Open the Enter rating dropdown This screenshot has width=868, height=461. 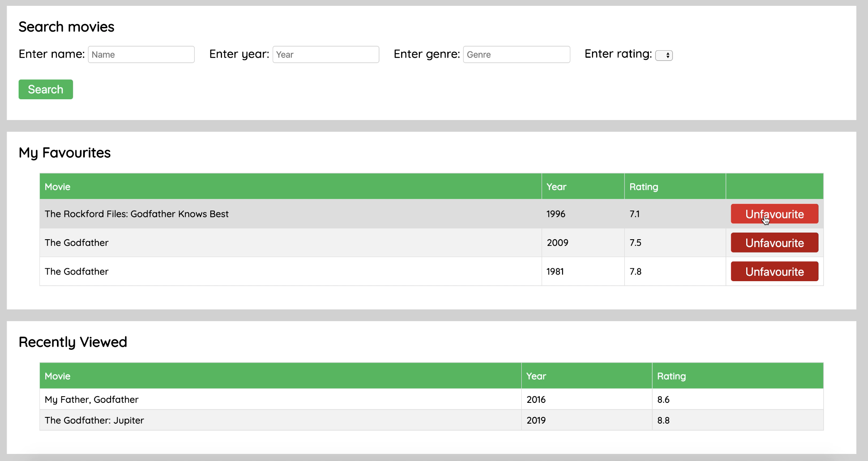click(x=663, y=55)
